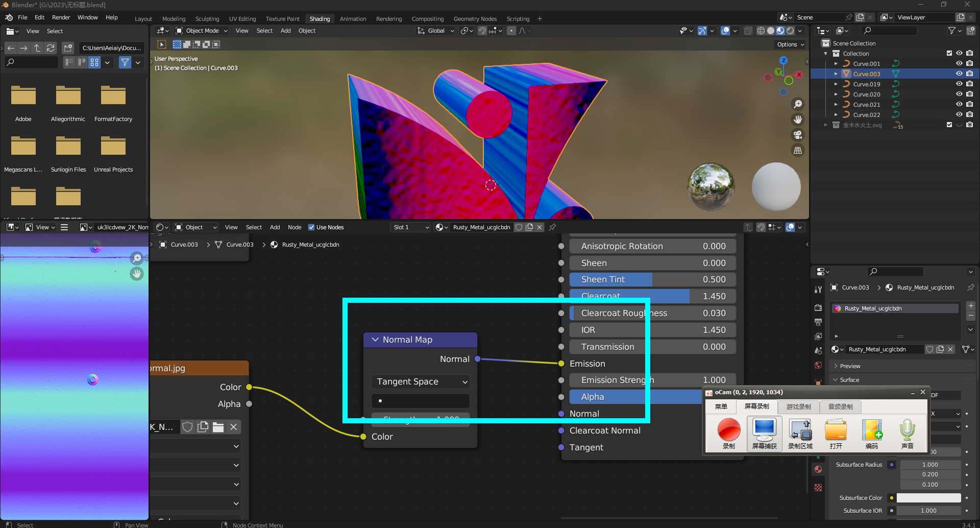Open the Tool properties tab

[818, 290]
